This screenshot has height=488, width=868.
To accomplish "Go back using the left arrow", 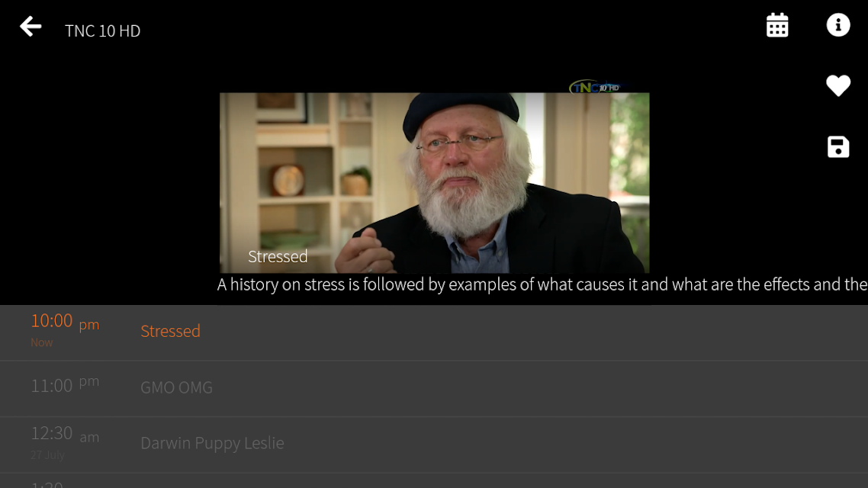I will coord(31,27).
